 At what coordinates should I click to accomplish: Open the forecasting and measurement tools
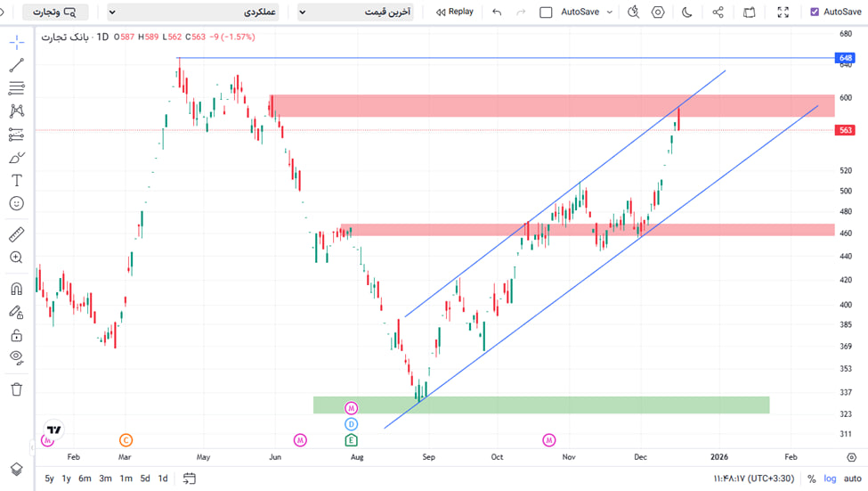[17, 134]
